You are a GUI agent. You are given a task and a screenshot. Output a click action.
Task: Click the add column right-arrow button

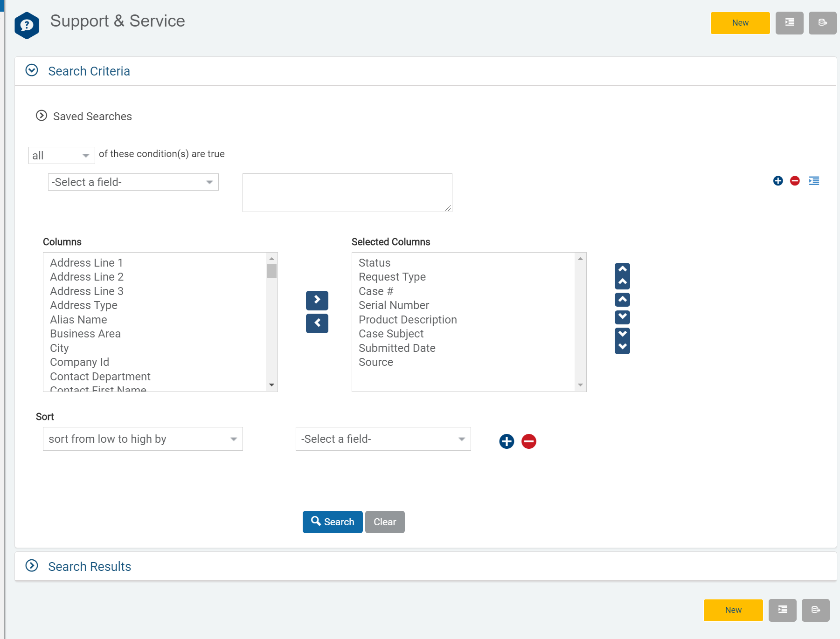click(317, 300)
